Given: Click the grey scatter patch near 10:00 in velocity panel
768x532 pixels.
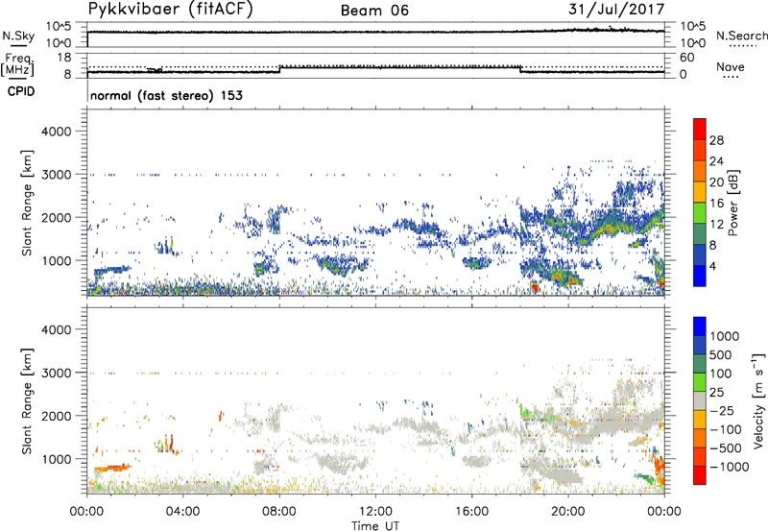Looking at the screenshot, I should point(341,463).
